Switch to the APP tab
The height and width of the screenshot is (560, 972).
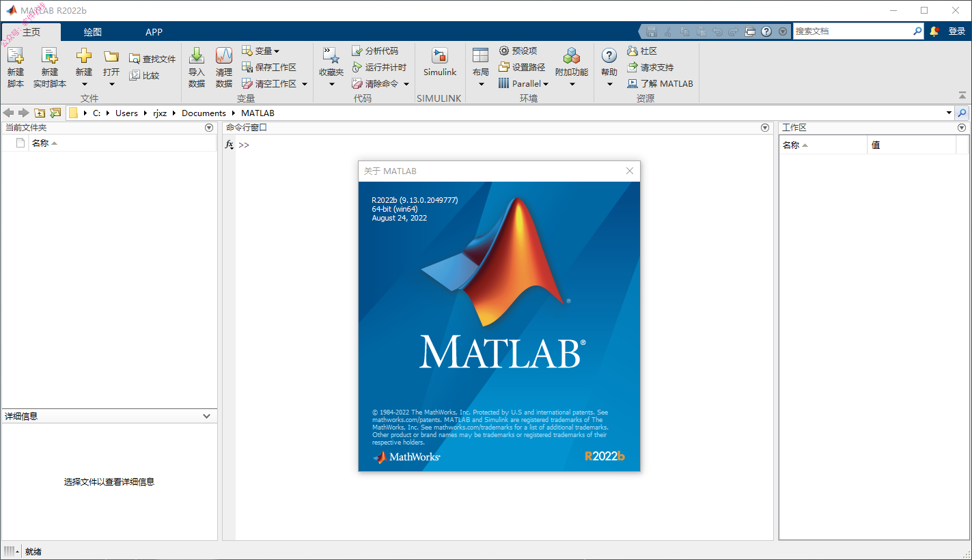click(x=154, y=32)
